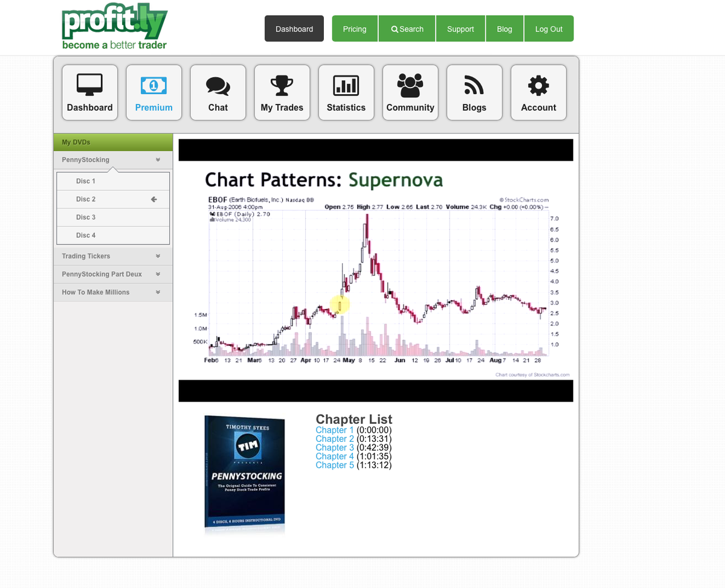Open the Blog header link
The width and height of the screenshot is (725, 588).
pyautogui.click(x=504, y=28)
